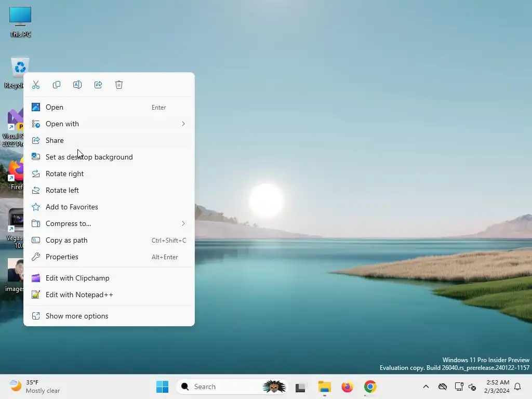Open the clock showing 2:52 AM
Image resolution: width=532 pixels, height=399 pixels.
[x=497, y=387]
